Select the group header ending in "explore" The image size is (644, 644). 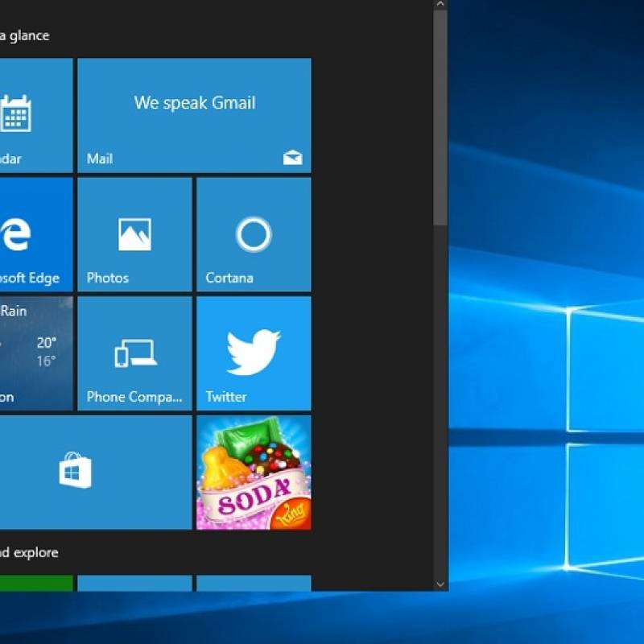[x=29, y=553]
